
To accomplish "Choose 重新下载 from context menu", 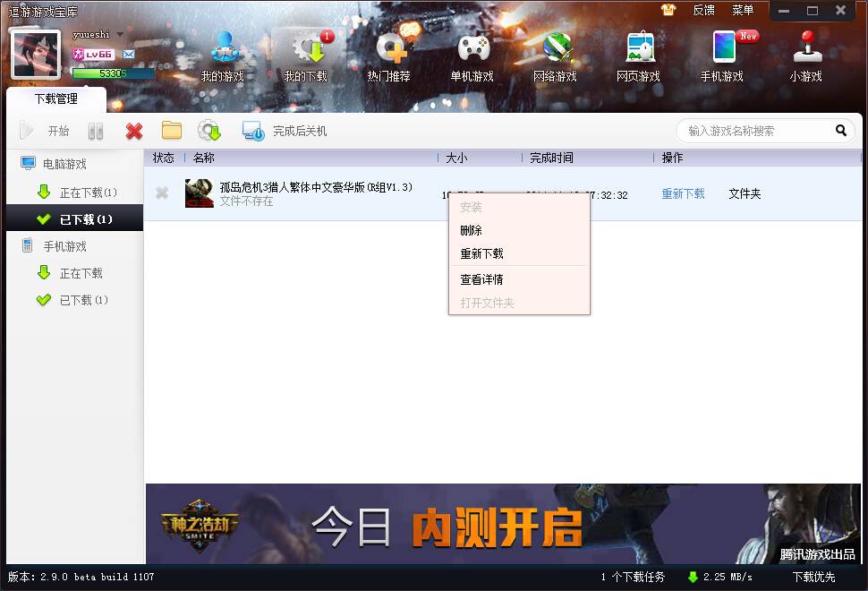I will (519, 253).
